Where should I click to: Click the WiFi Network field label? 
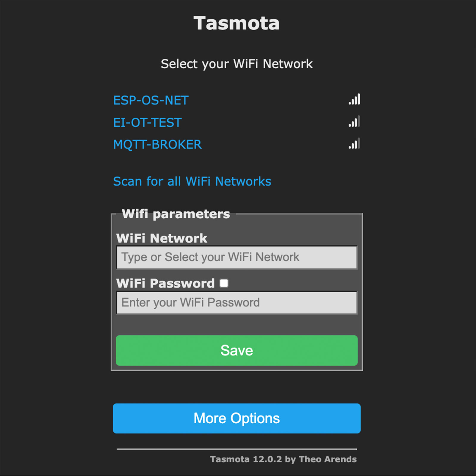[x=162, y=238]
